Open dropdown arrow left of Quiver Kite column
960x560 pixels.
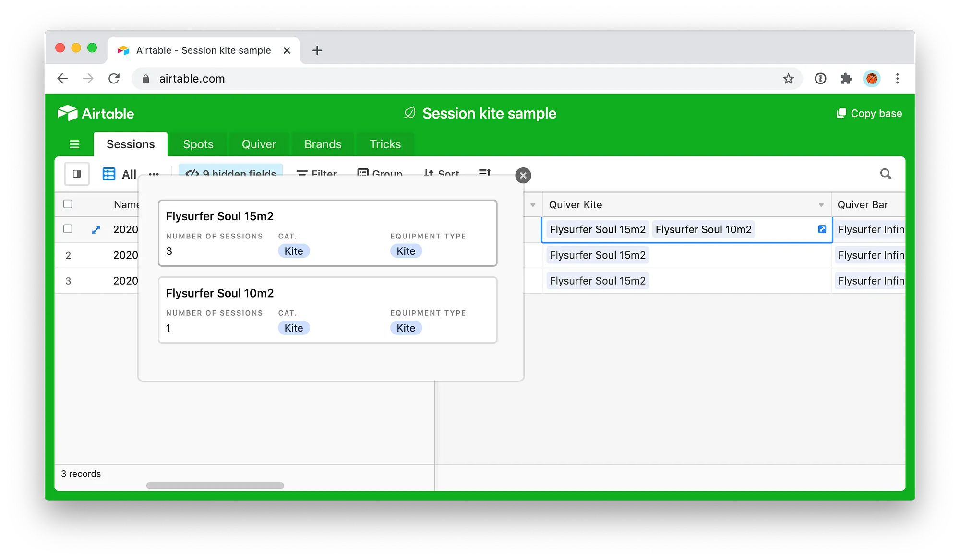point(533,205)
